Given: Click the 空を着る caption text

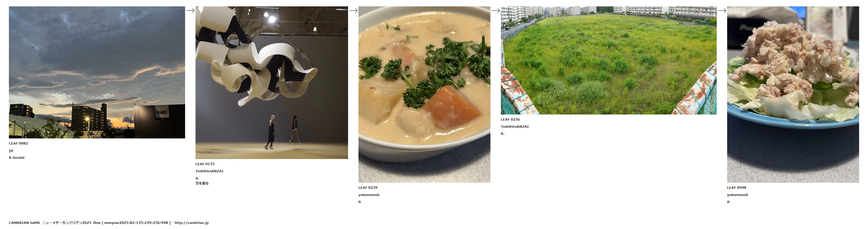Looking at the screenshot, I should pyautogui.click(x=202, y=183).
